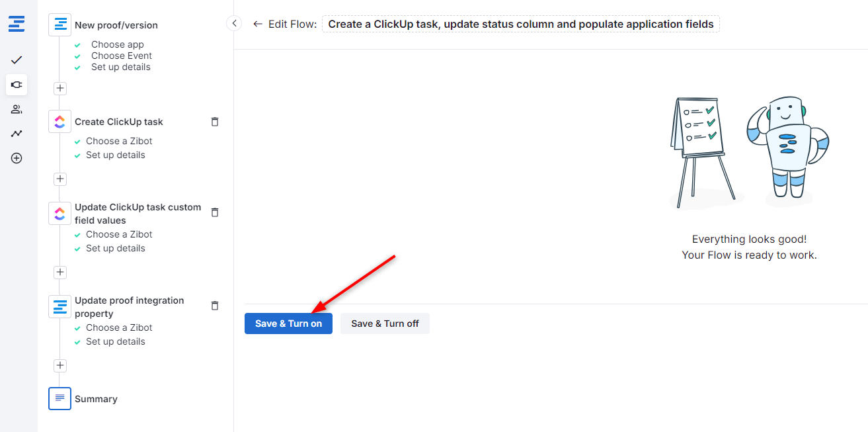Edit the flow name text field
Viewport: 868px width, 432px height.
click(521, 24)
